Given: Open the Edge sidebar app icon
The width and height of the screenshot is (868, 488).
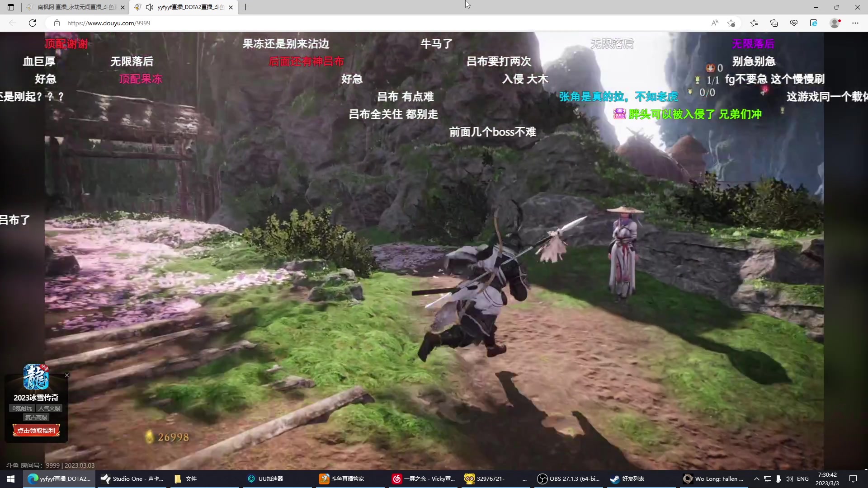Looking at the screenshot, I should click(x=814, y=23).
